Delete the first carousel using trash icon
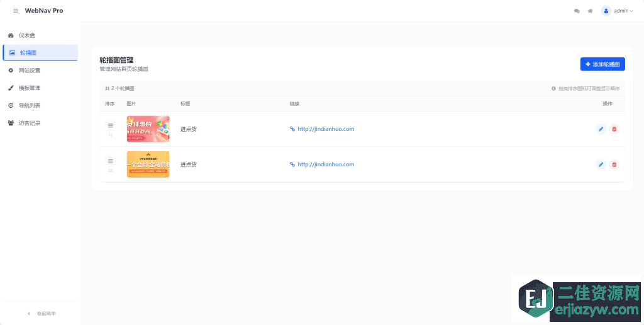 (614, 129)
